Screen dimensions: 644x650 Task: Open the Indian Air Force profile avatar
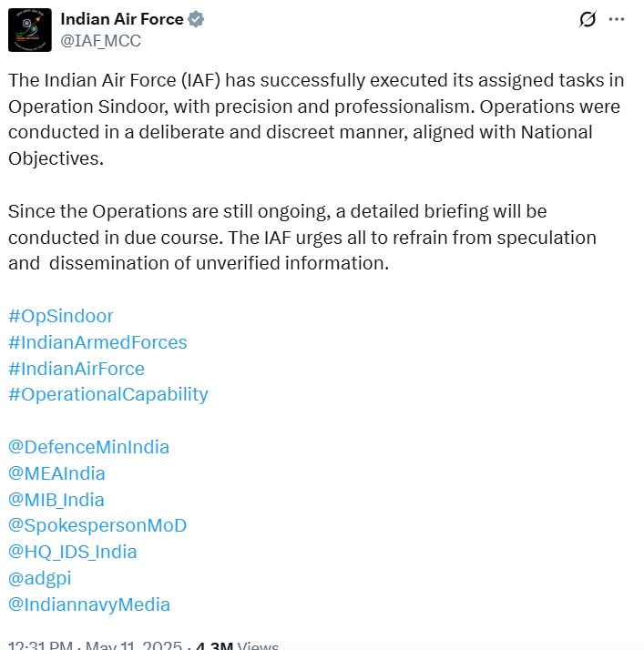click(x=30, y=30)
